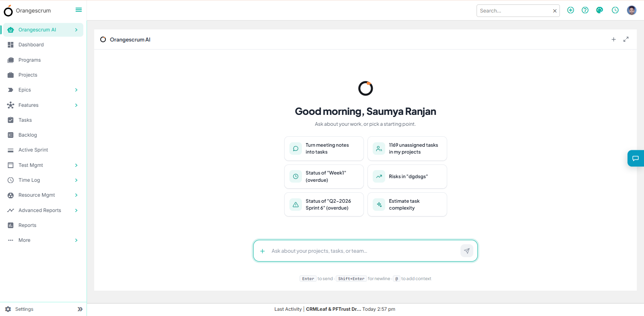This screenshot has width=644, height=316.
Task: Click the Dashboard grid icon
Action: (x=10, y=45)
